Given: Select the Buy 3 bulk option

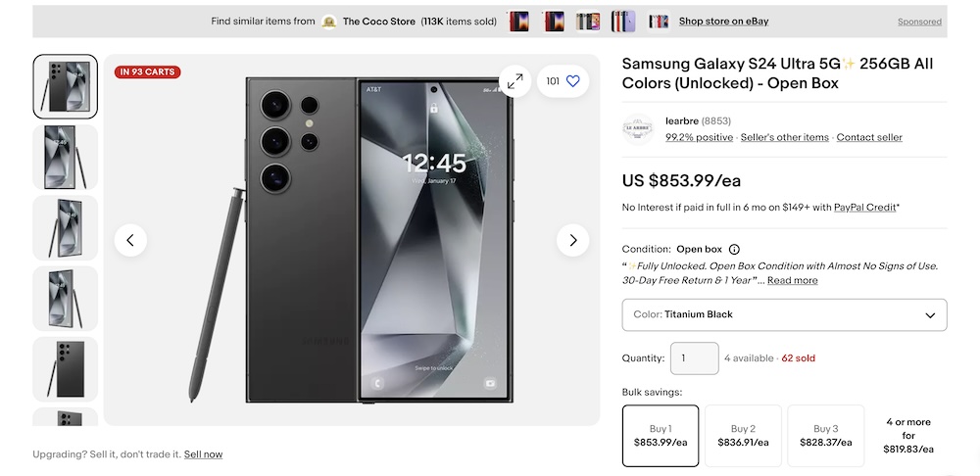Looking at the screenshot, I should (x=826, y=435).
